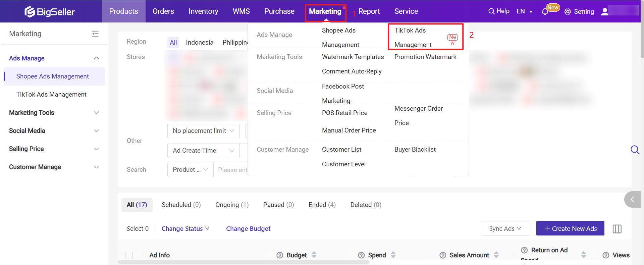Sort by Budget column arrows

314,255
